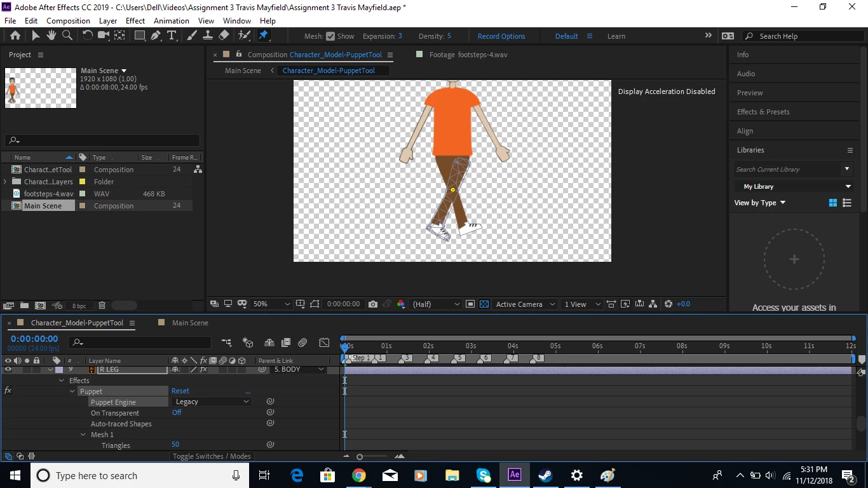Toggle the transparency grid in viewer

tap(484, 304)
